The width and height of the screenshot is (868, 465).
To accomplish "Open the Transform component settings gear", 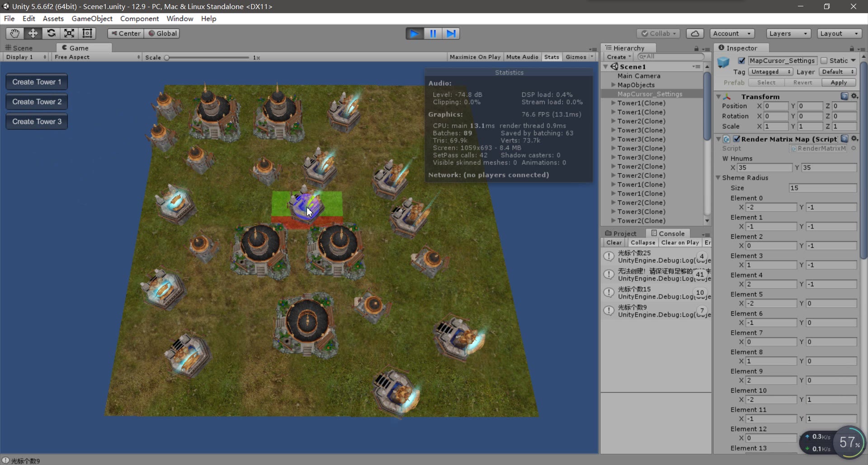I will click(x=854, y=96).
